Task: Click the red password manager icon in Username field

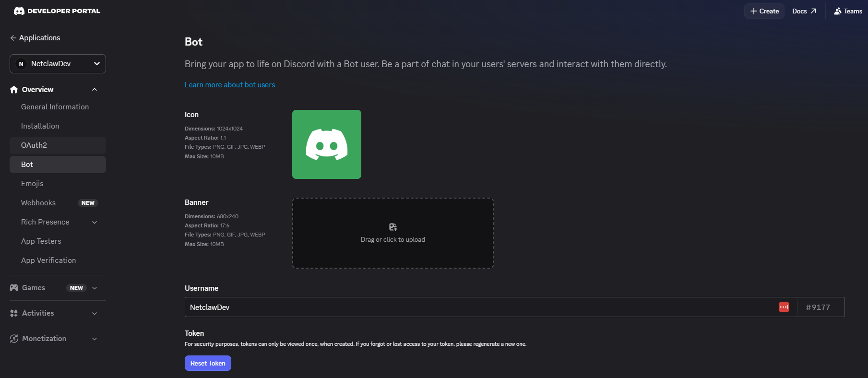Action: (x=784, y=307)
